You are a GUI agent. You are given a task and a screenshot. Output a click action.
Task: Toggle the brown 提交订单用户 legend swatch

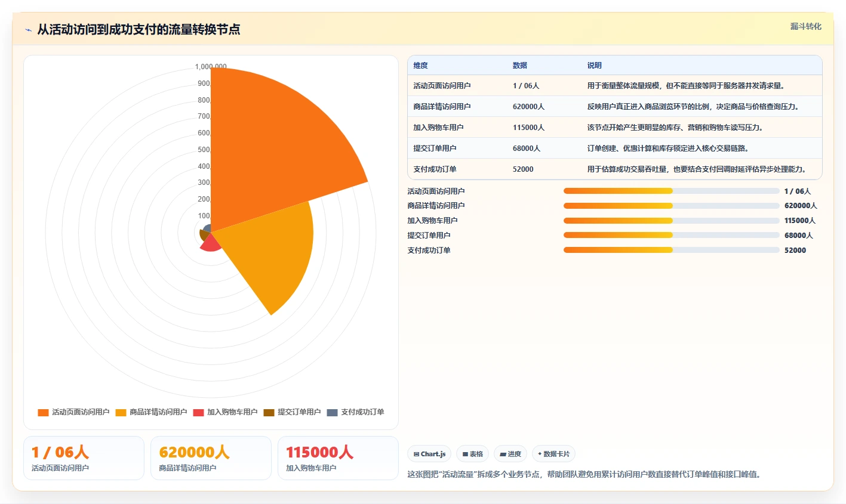pyautogui.click(x=269, y=412)
